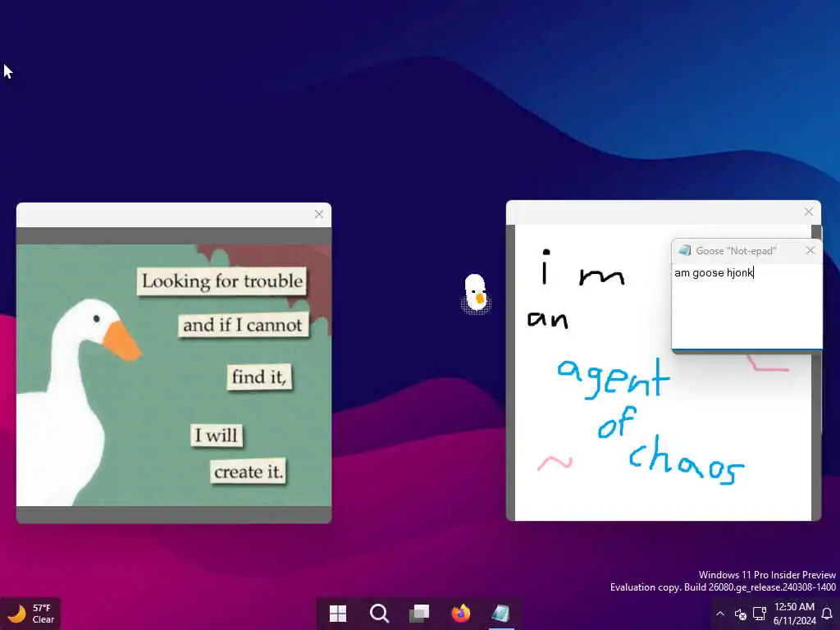Screen dimensions: 840x630
Task: Open the clock showing 12:50 AM
Action: (794, 614)
